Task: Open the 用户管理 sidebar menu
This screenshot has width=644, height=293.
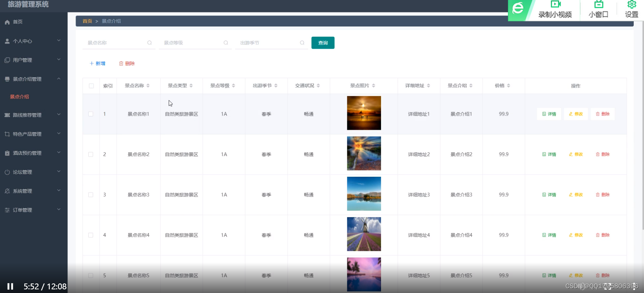Action: (34, 60)
